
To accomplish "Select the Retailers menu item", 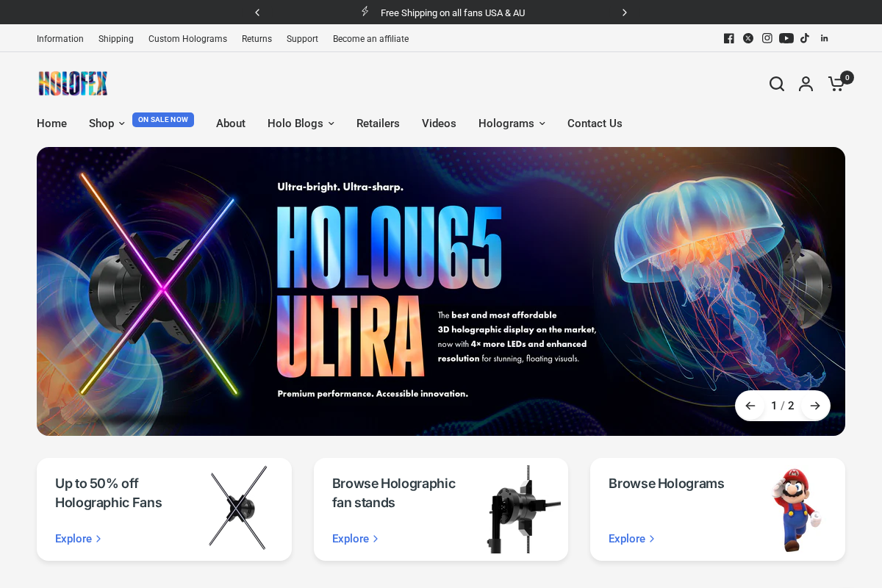I will tap(378, 123).
